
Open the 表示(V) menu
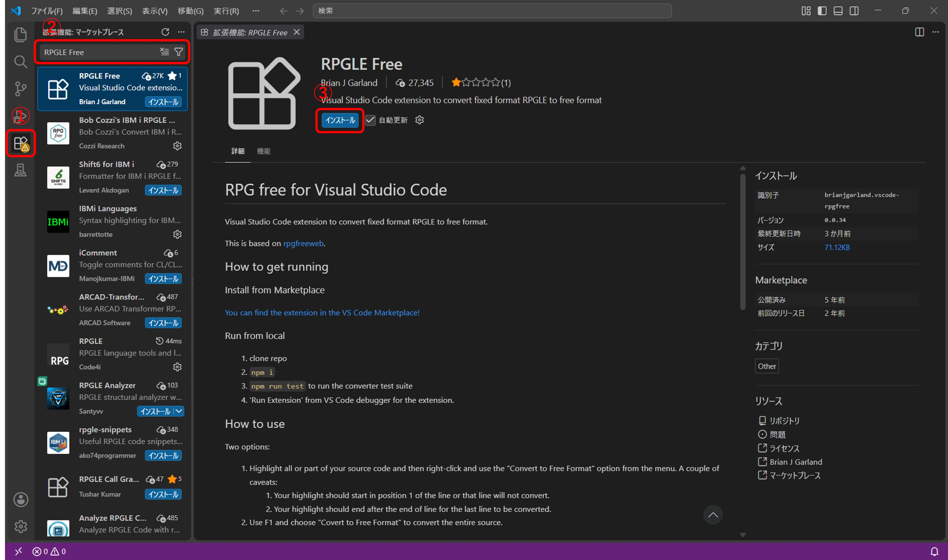[x=155, y=11]
